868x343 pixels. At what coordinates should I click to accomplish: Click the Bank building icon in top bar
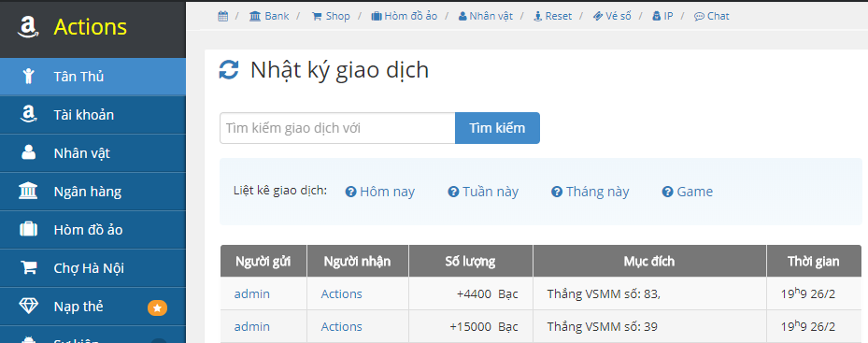pos(256,16)
